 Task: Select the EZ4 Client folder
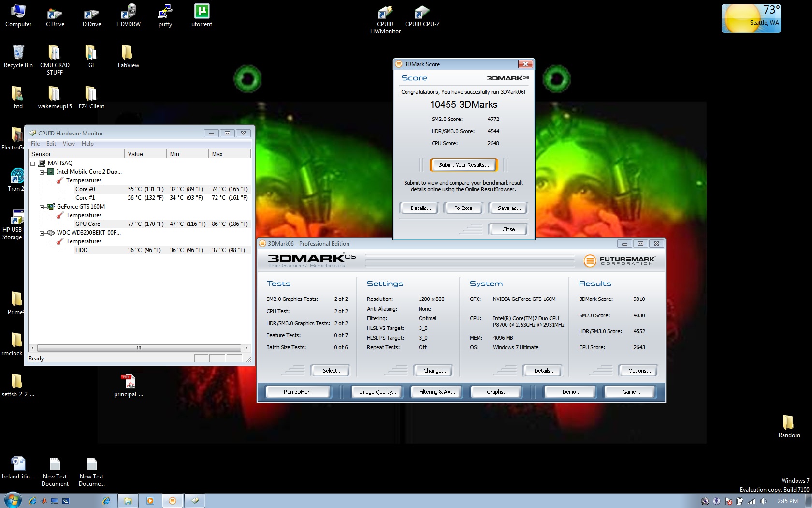[91, 98]
